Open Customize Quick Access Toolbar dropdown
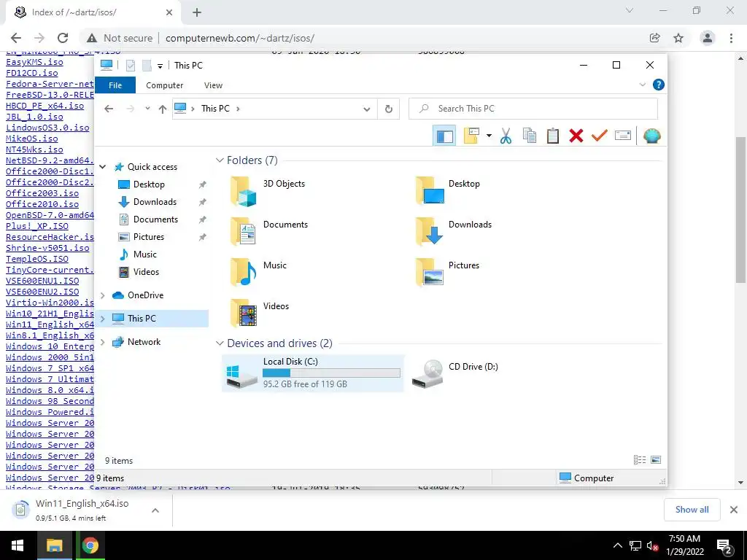This screenshot has height=560, width=747. pyautogui.click(x=160, y=66)
